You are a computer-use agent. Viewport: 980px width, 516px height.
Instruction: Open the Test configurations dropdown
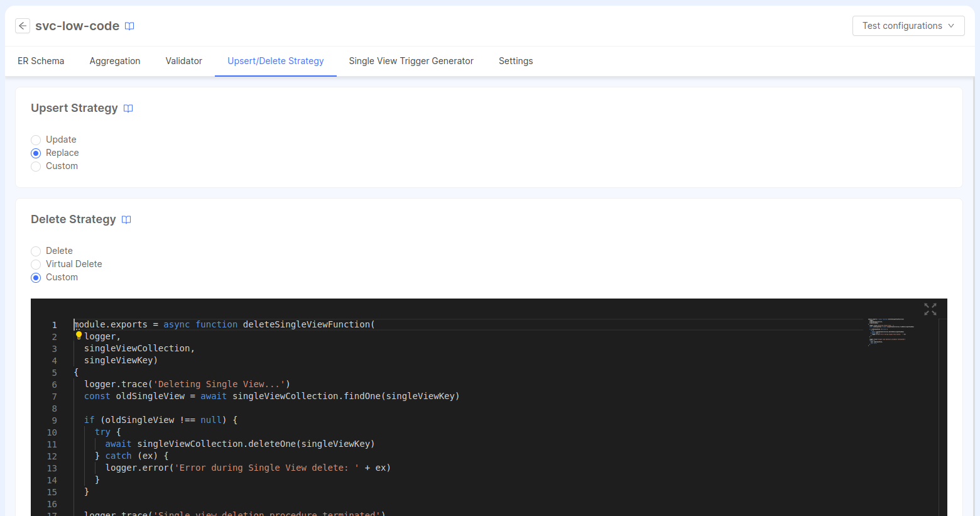tap(908, 26)
